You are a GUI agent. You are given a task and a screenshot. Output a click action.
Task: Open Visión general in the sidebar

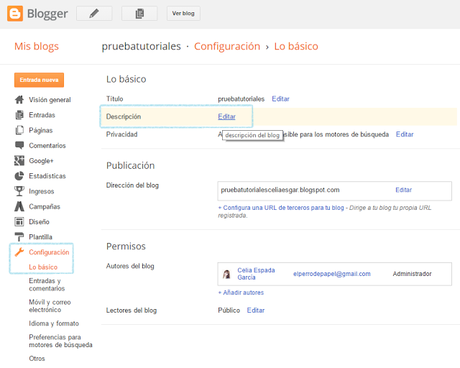[x=50, y=100]
